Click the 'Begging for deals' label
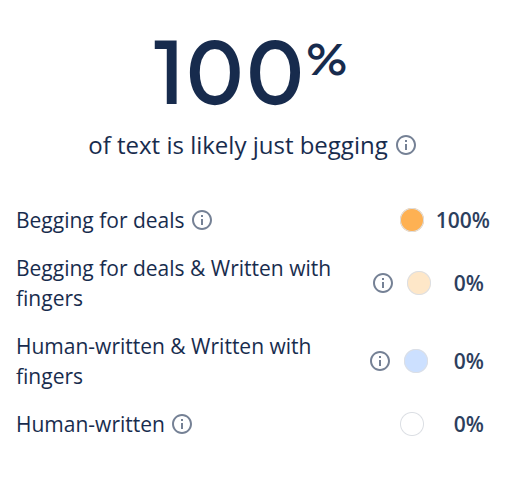509x493 pixels. [100, 221]
